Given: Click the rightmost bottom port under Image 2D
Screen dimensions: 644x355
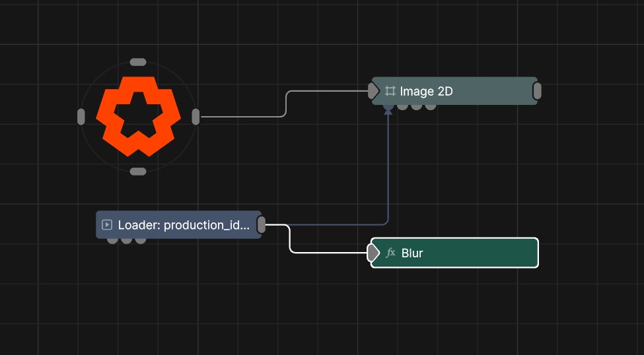Looking at the screenshot, I should [x=431, y=106].
